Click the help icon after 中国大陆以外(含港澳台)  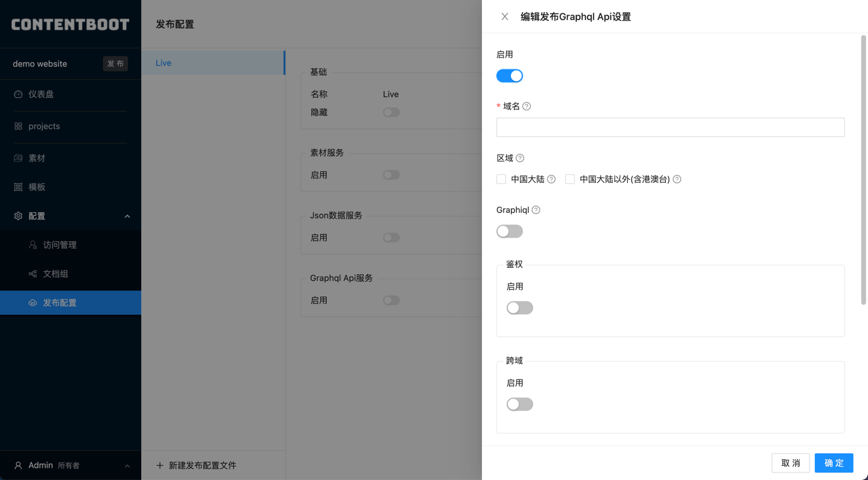[x=677, y=179]
